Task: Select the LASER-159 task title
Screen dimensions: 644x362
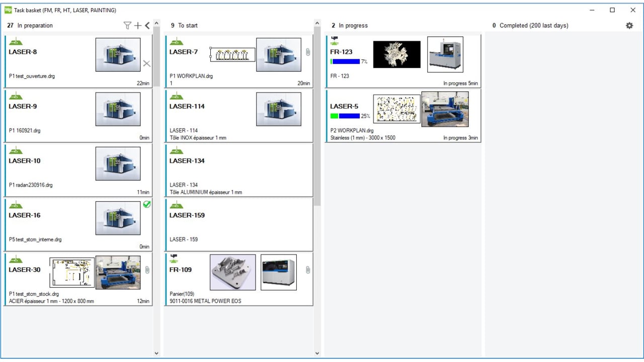Action: pos(187,215)
